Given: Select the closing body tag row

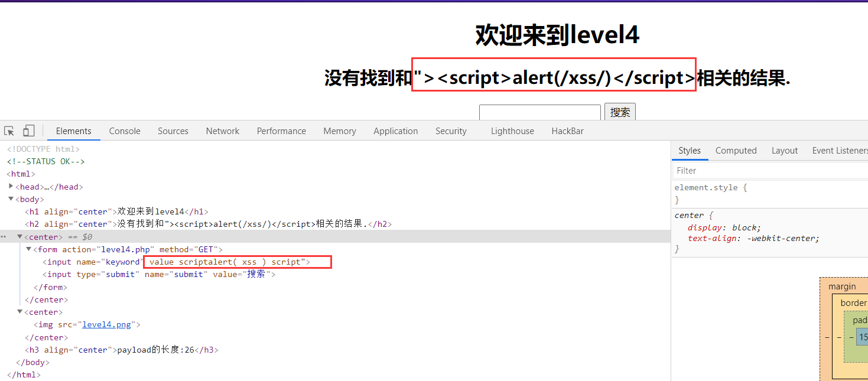Looking at the screenshot, I should pyautogui.click(x=32, y=362).
